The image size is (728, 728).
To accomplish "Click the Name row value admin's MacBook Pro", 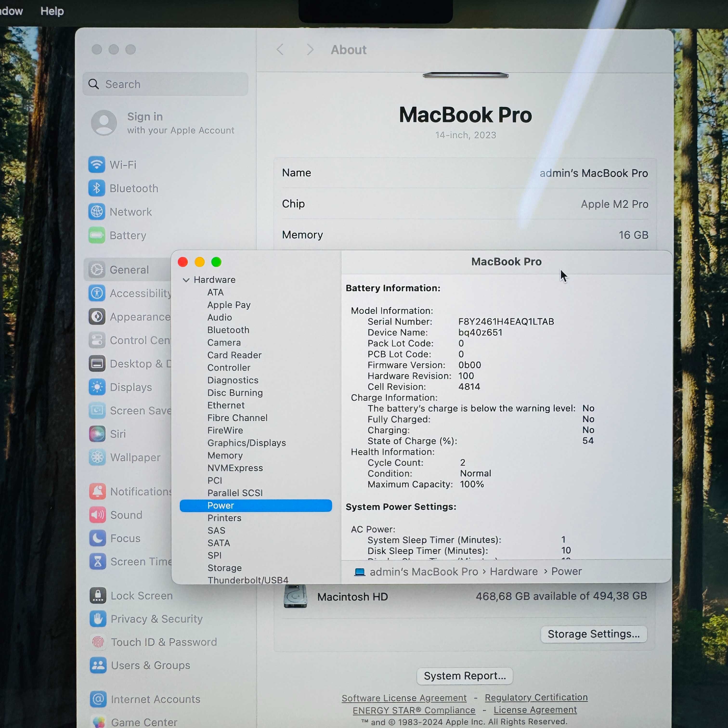I will click(x=594, y=173).
